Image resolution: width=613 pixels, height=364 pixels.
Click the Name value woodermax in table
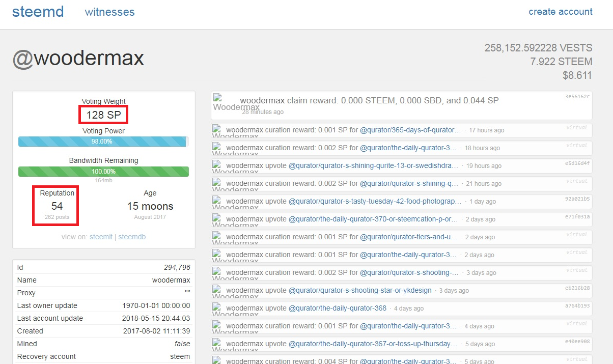171,280
